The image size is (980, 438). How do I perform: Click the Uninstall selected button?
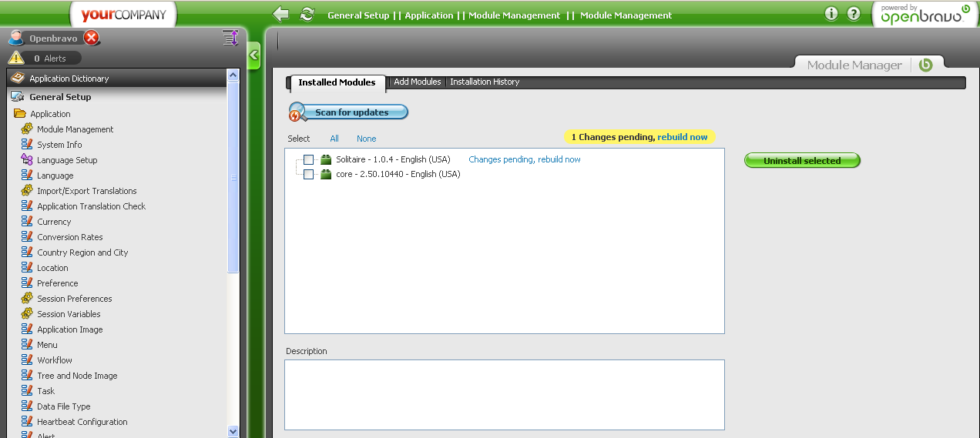coord(801,161)
